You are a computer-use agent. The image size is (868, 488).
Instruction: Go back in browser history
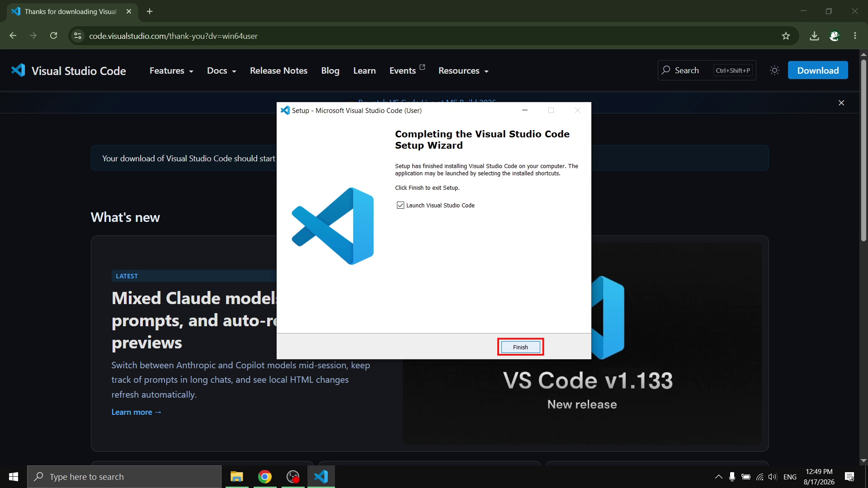tap(13, 36)
